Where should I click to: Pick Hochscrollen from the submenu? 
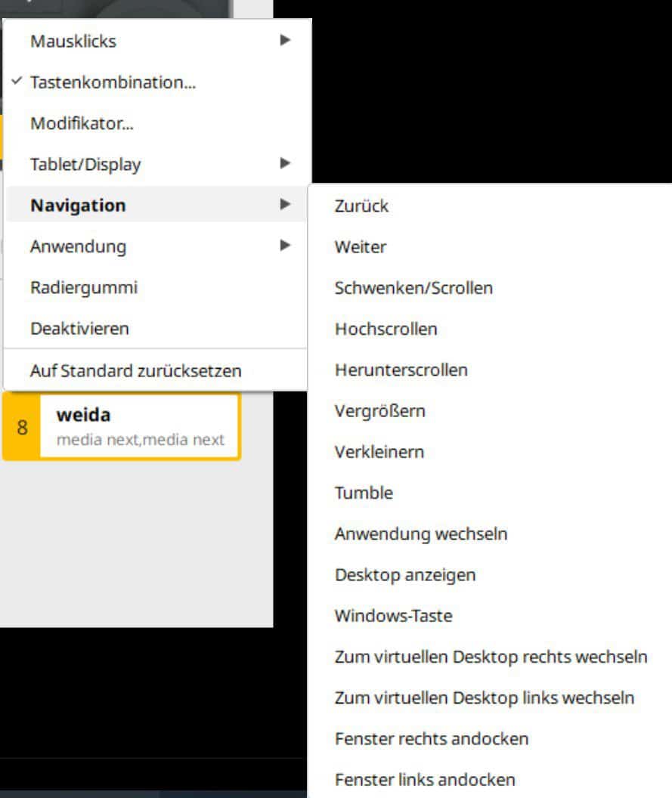pos(386,329)
